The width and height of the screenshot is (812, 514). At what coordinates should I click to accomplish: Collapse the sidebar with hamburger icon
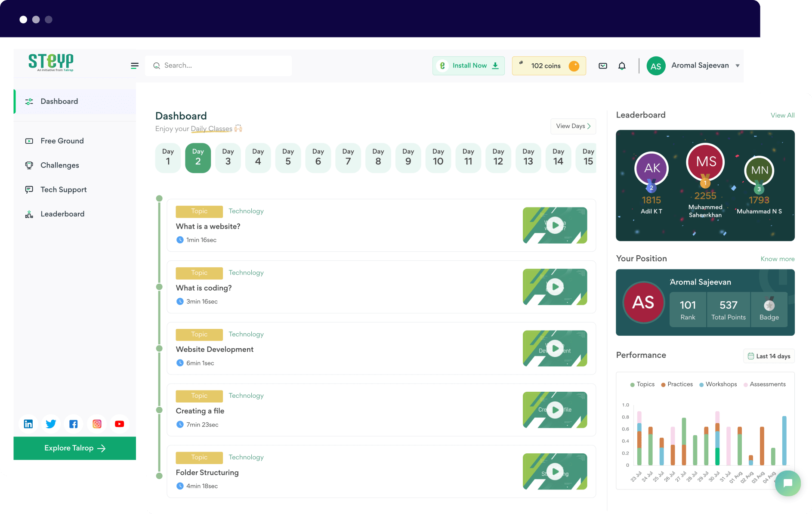(x=135, y=65)
